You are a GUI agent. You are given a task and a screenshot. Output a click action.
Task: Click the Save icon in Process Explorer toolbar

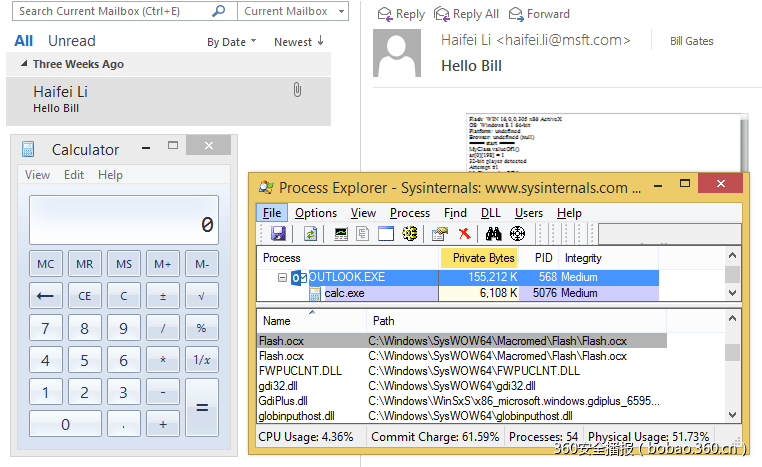point(278,234)
